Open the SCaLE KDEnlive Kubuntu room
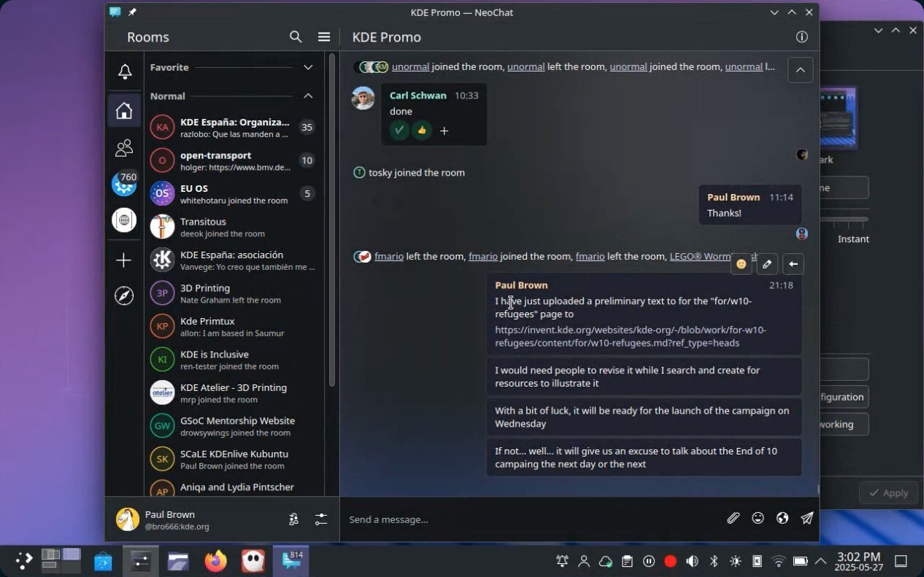This screenshot has height=577, width=924. (x=234, y=460)
